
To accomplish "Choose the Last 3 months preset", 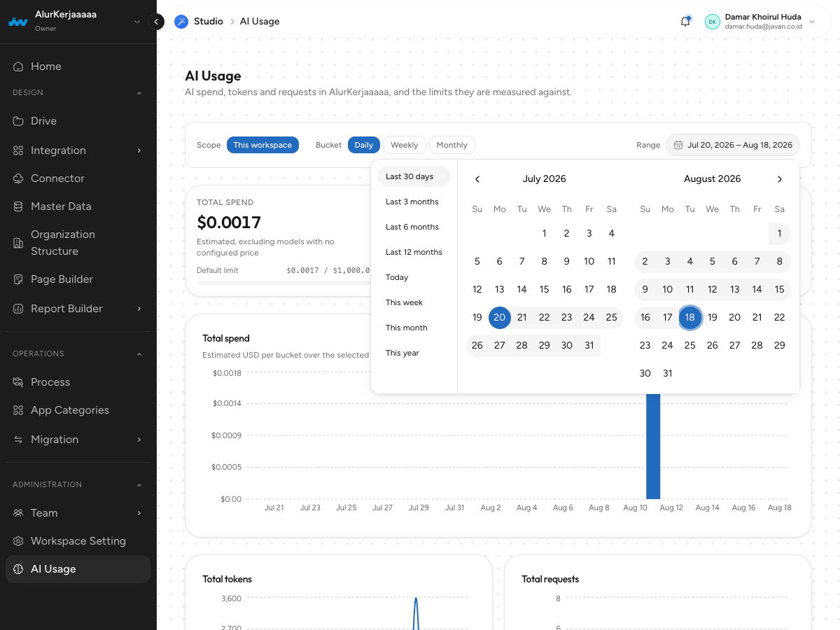I will pyautogui.click(x=414, y=202).
